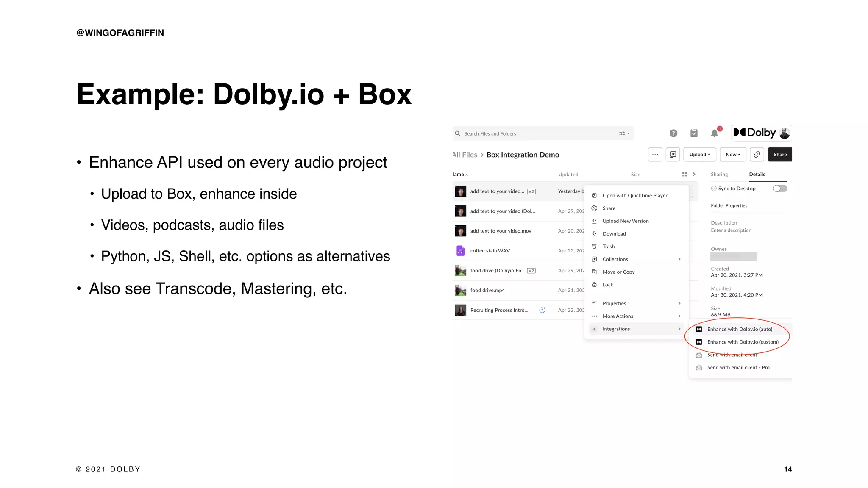Screen dimensions: 868x488
Task: Open the coffee stain.WAV file name
Action: (x=490, y=251)
